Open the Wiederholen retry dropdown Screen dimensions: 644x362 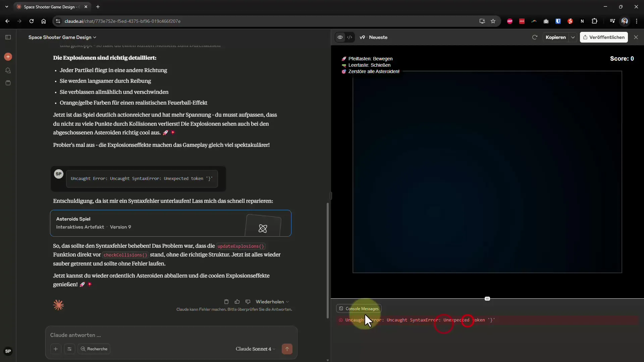(272, 302)
